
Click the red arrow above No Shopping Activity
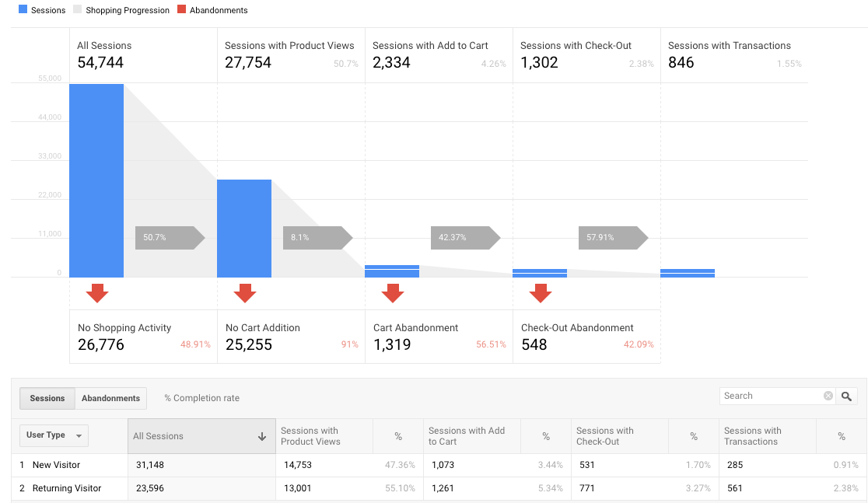[96, 294]
